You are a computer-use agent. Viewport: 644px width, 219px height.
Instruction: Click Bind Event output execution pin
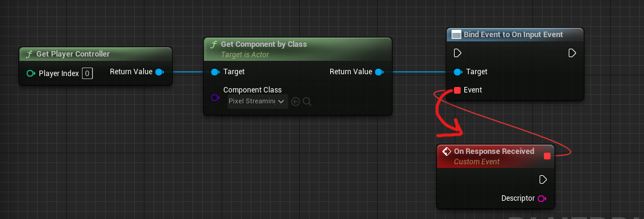(x=572, y=53)
